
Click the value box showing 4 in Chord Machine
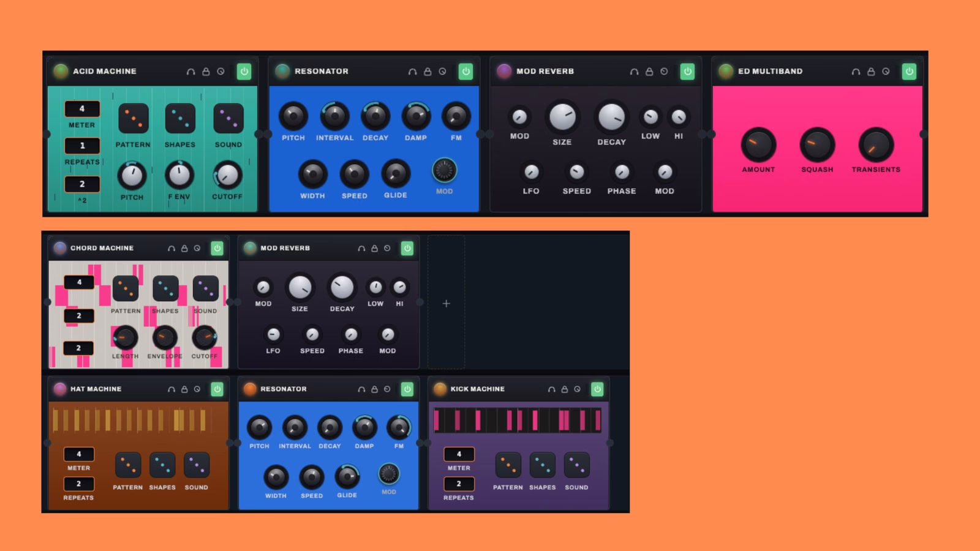click(x=79, y=282)
